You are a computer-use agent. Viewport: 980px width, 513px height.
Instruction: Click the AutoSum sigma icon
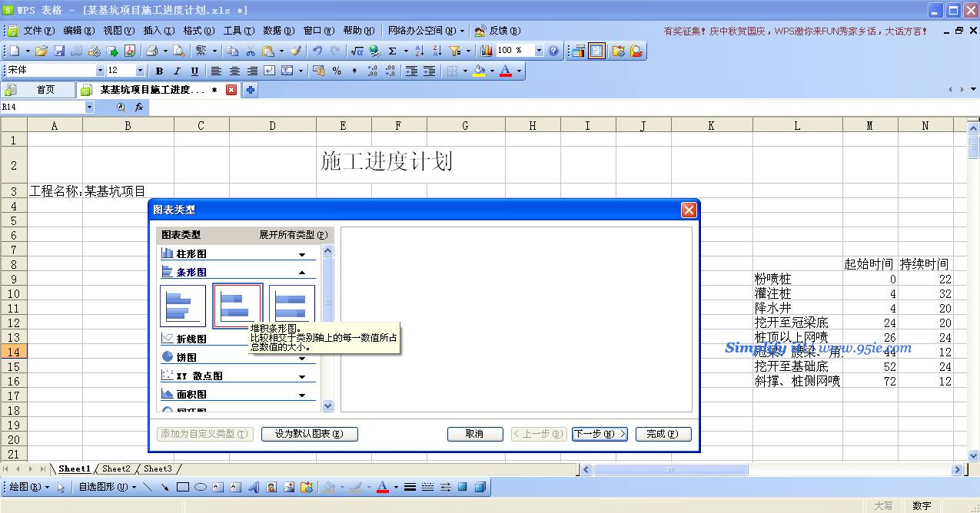click(393, 51)
